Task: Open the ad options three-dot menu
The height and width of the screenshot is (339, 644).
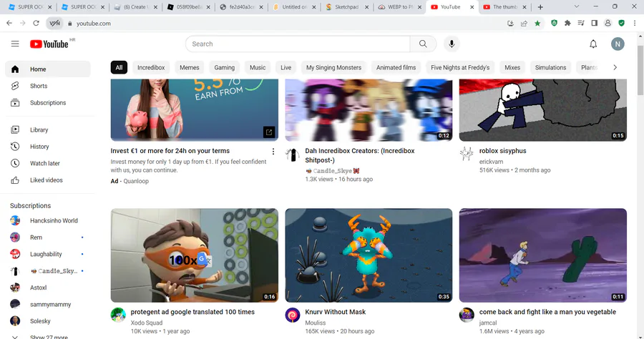Action: (273, 152)
